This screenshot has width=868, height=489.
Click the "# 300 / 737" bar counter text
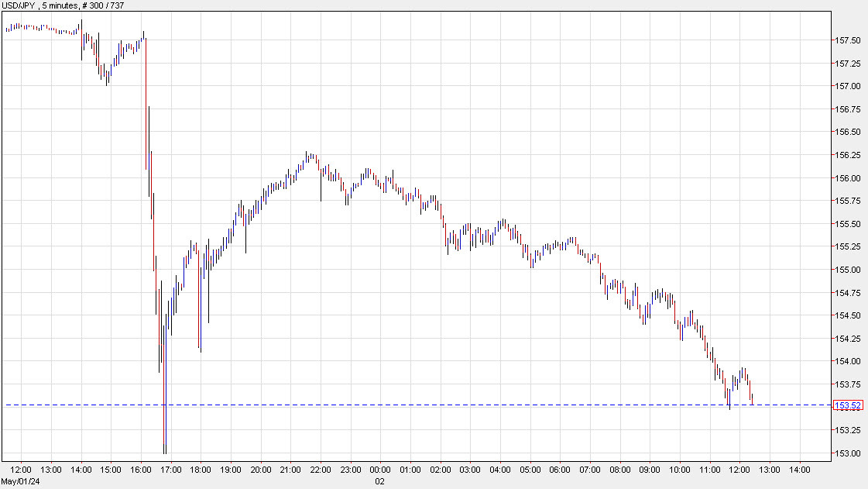tap(103, 5)
